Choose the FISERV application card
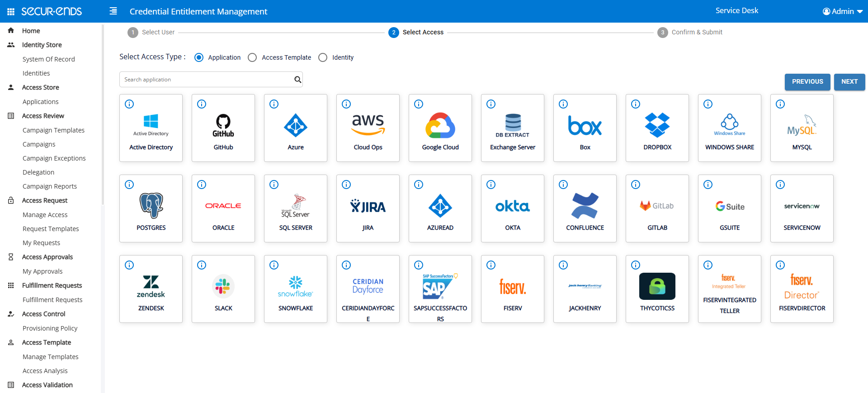Image resolution: width=868 pixels, height=393 pixels. pos(513,289)
